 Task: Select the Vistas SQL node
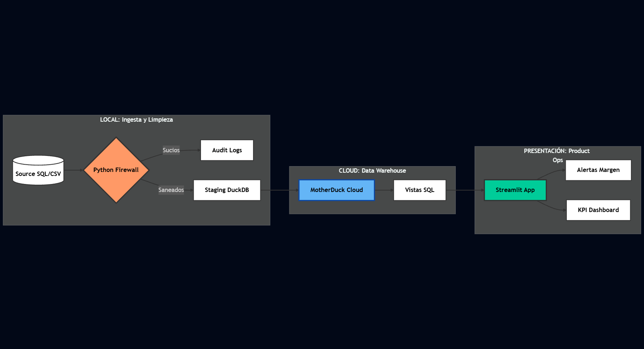tap(419, 190)
